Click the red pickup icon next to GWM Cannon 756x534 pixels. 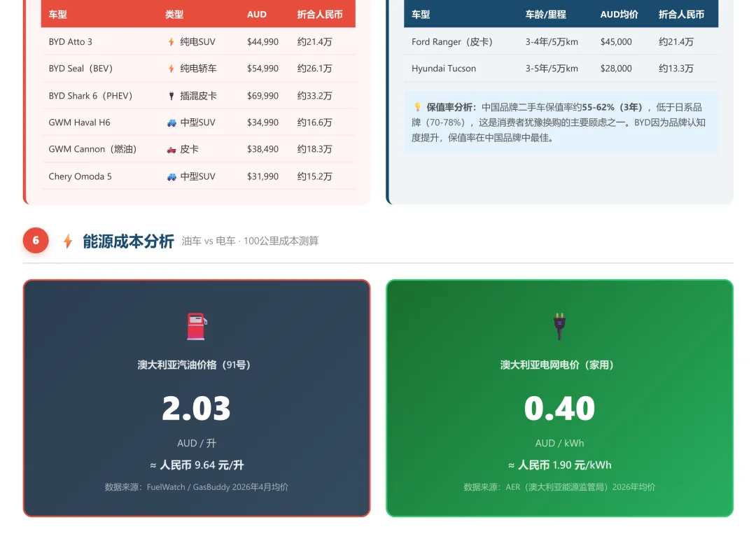click(173, 148)
